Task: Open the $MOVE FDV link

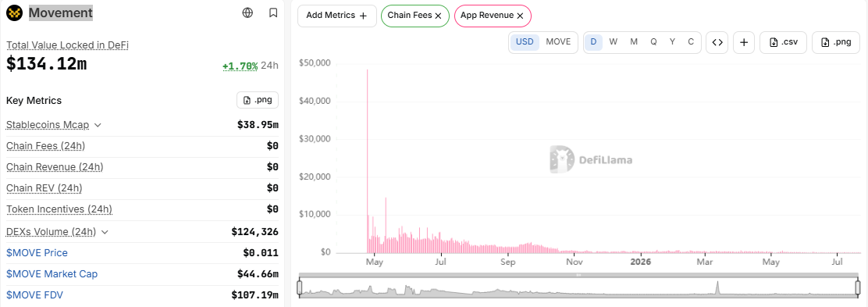Action: pyautogui.click(x=34, y=295)
